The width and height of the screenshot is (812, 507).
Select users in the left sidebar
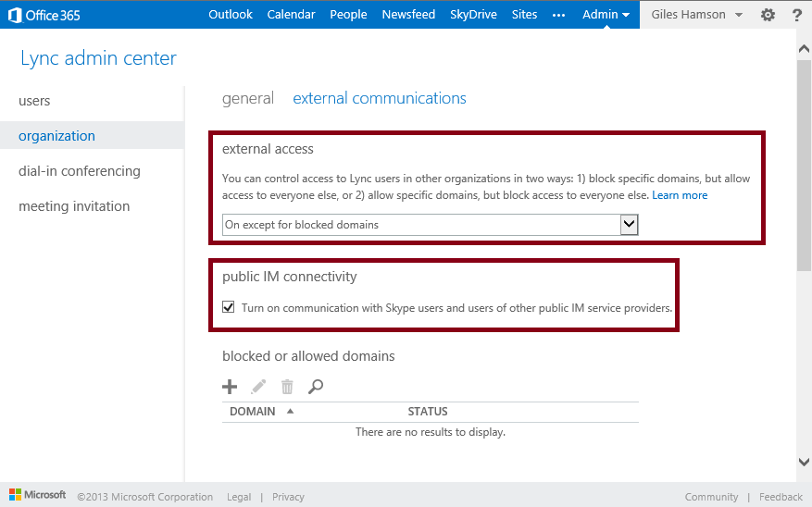point(34,101)
